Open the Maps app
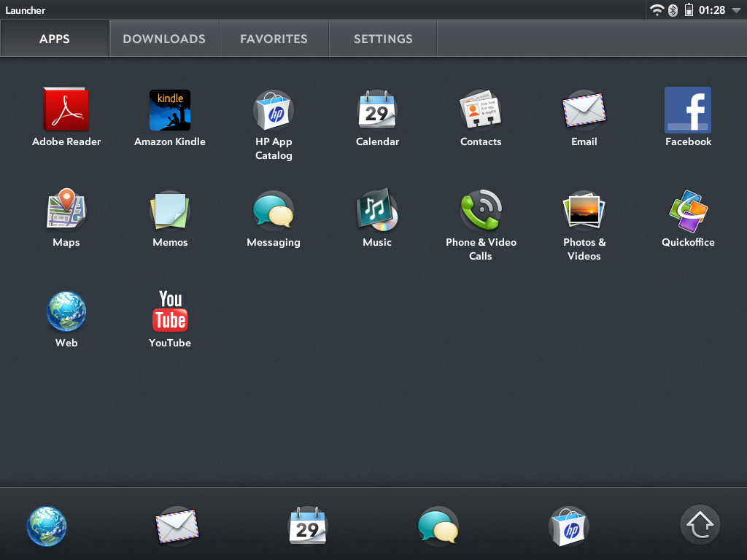 point(66,209)
